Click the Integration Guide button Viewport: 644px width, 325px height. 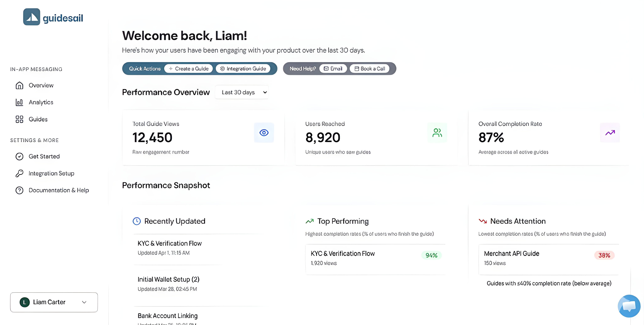tap(243, 69)
